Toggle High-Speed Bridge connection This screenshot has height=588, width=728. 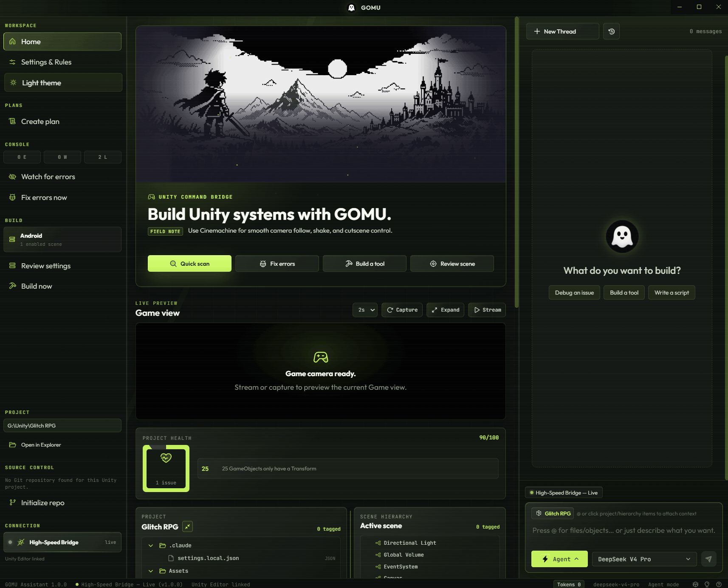pyautogui.click(x=62, y=542)
